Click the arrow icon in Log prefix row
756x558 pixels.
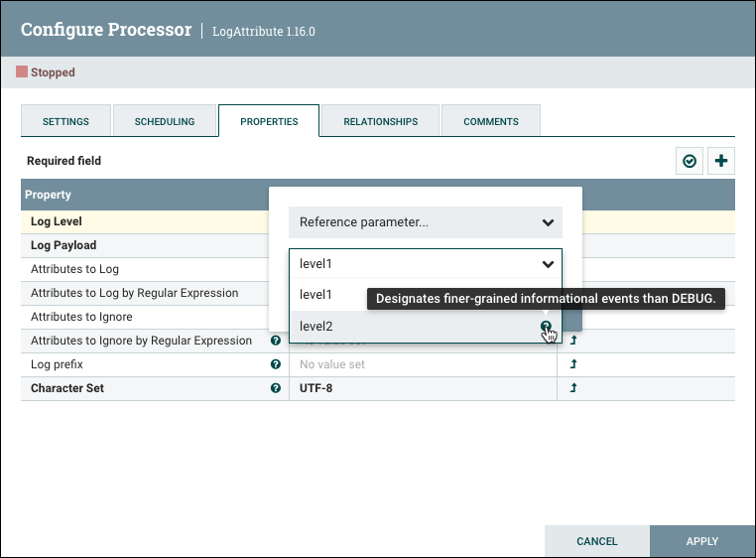tap(573, 364)
